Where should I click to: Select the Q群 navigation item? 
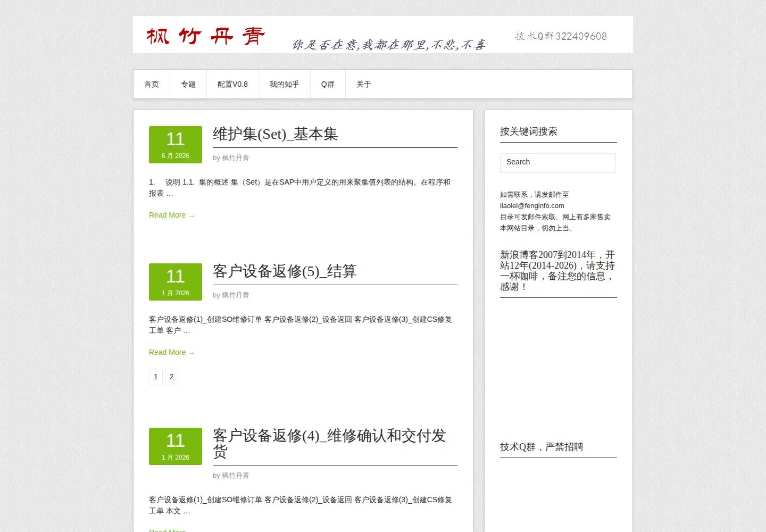328,84
